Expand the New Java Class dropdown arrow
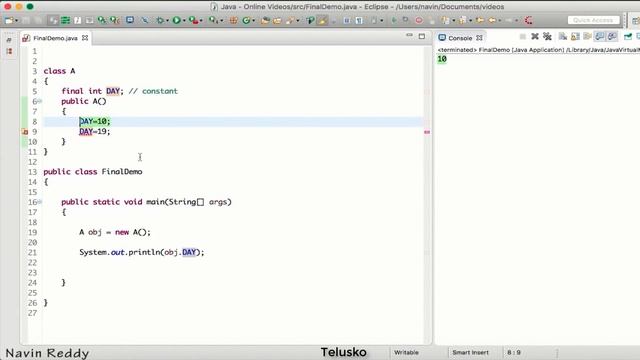640x360 pixels. (253, 20)
